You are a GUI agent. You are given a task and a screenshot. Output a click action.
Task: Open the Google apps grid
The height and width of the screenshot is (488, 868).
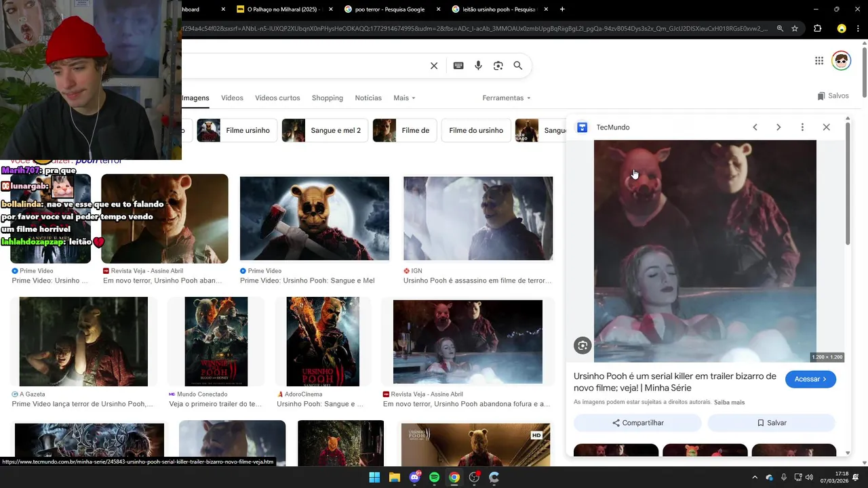(x=819, y=61)
